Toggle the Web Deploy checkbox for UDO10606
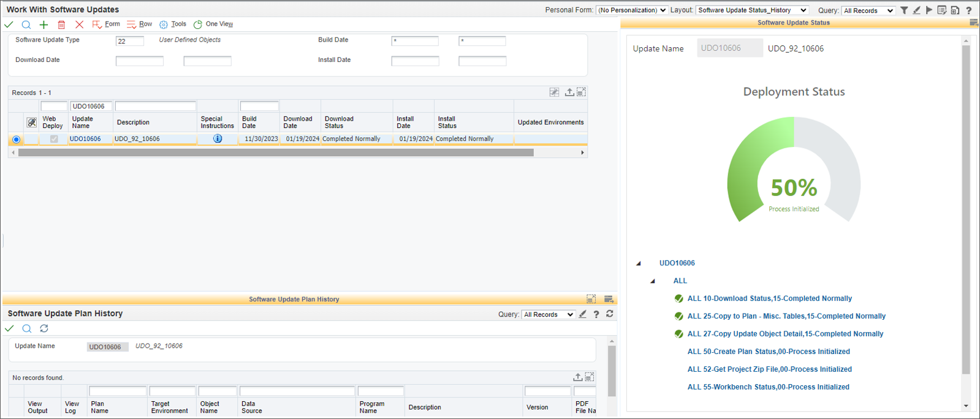The image size is (980, 419). click(x=54, y=139)
